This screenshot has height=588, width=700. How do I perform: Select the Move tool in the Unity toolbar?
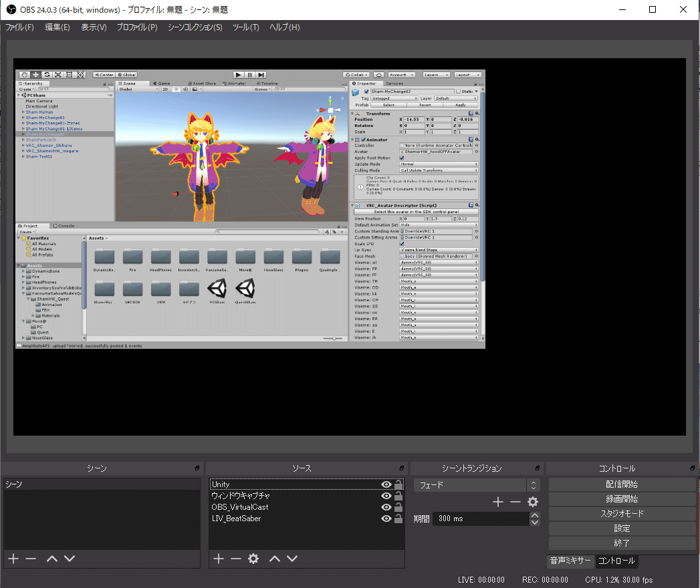(x=35, y=75)
